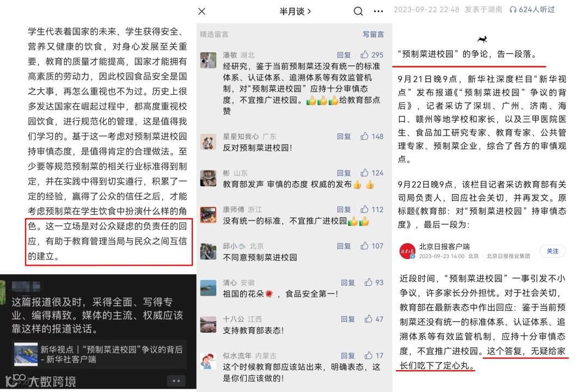Click the two-dot button on dark panel
The height and width of the screenshot is (392, 588).
pyautogui.click(x=176, y=381)
